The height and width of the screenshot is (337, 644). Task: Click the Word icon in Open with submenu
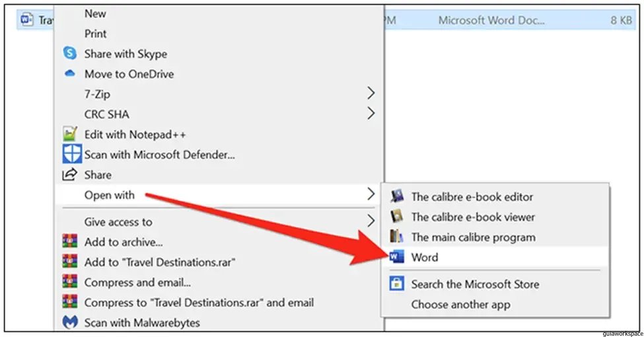(397, 257)
